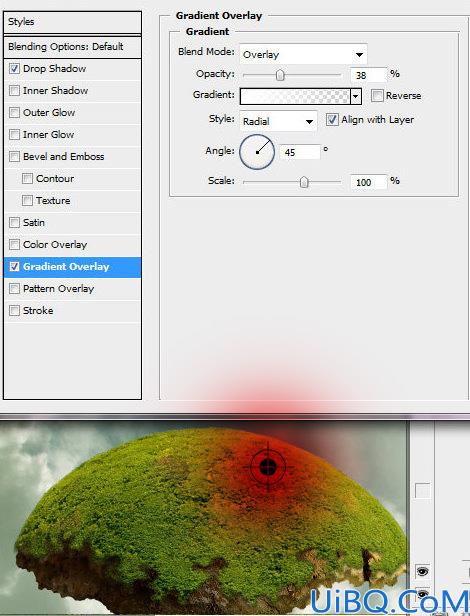Enable the Outer Glow checkbox
The height and width of the screenshot is (616, 470).
click(x=14, y=113)
